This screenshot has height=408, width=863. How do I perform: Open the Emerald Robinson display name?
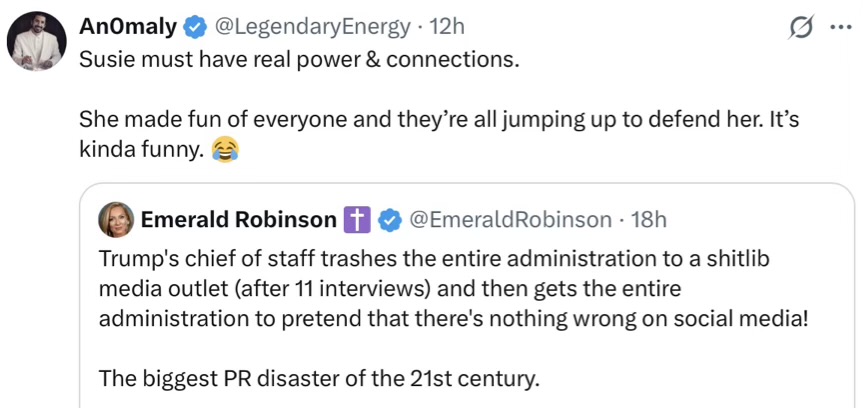(x=238, y=220)
